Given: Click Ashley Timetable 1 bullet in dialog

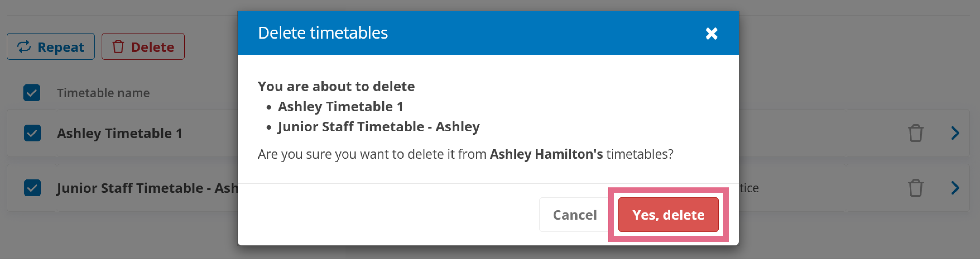Looking at the screenshot, I should (340, 107).
